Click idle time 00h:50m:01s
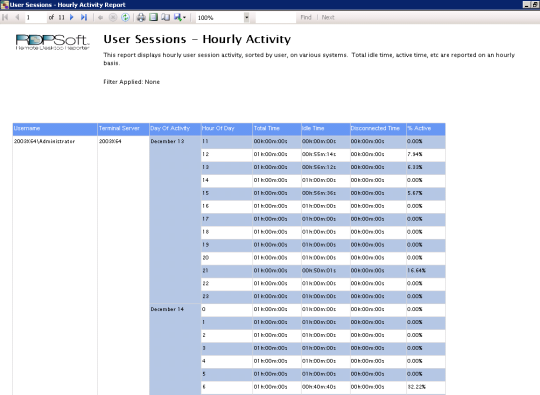Screen dimensions: 540x395 click(x=319, y=270)
